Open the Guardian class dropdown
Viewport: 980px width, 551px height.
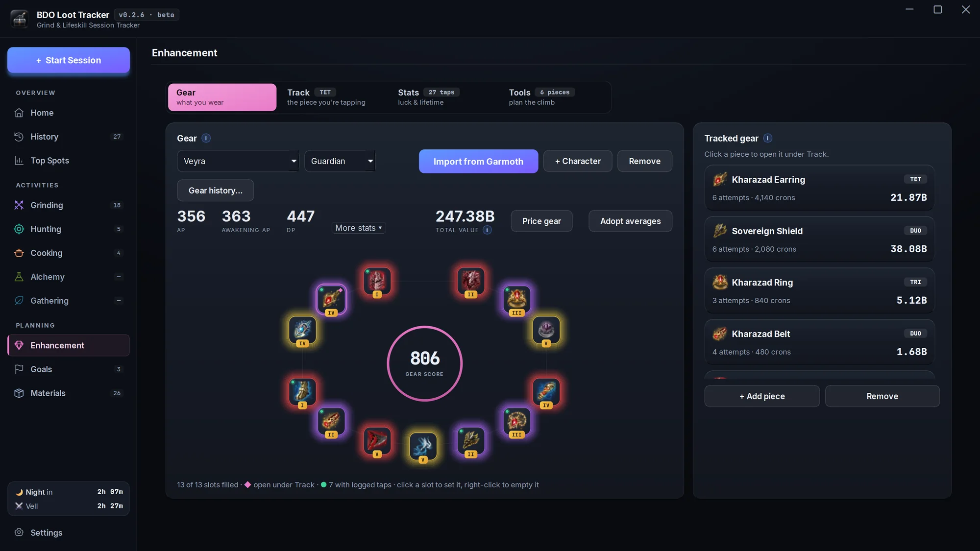click(340, 161)
